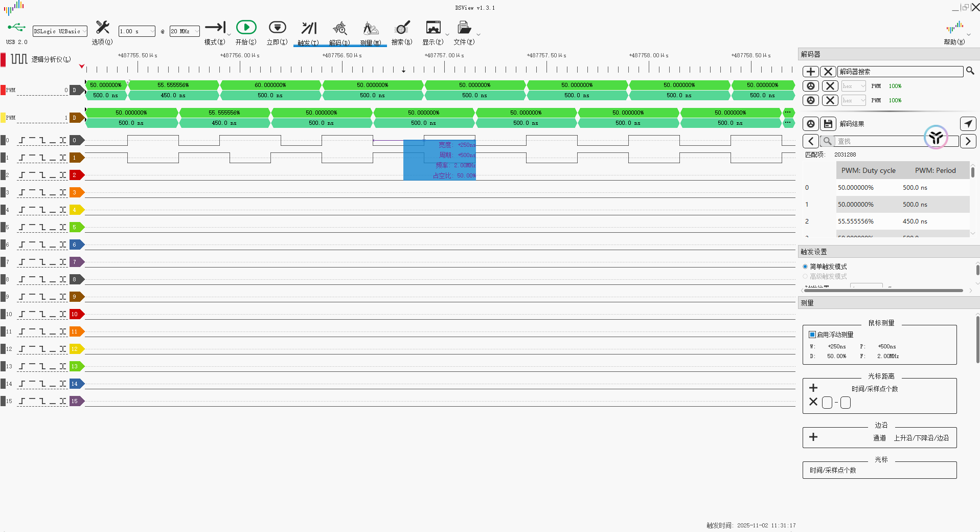980x532 pixels.
Task: Open the 选项 (Options) tool
Action: pos(102,28)
